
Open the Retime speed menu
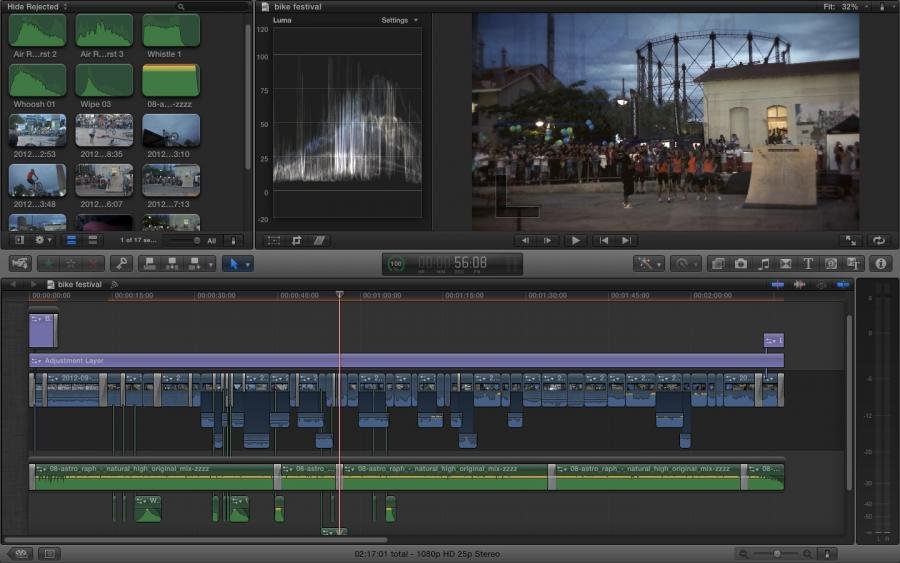click(685, 263)
